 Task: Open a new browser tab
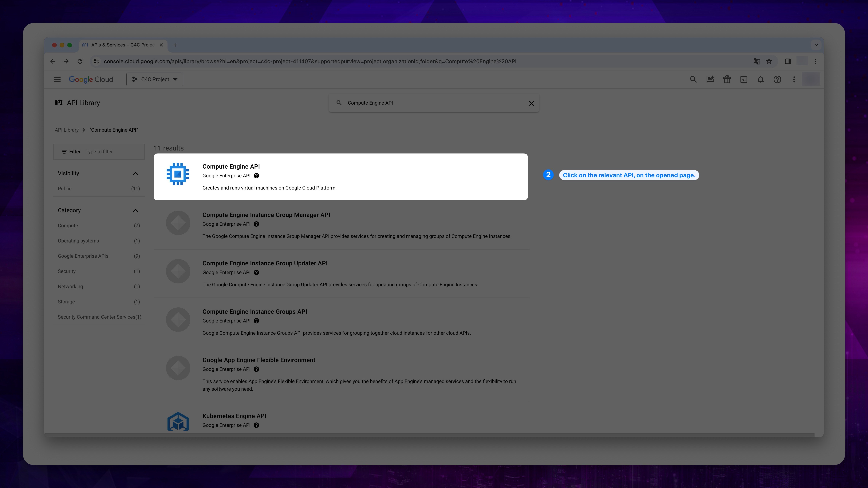(175, 45)
